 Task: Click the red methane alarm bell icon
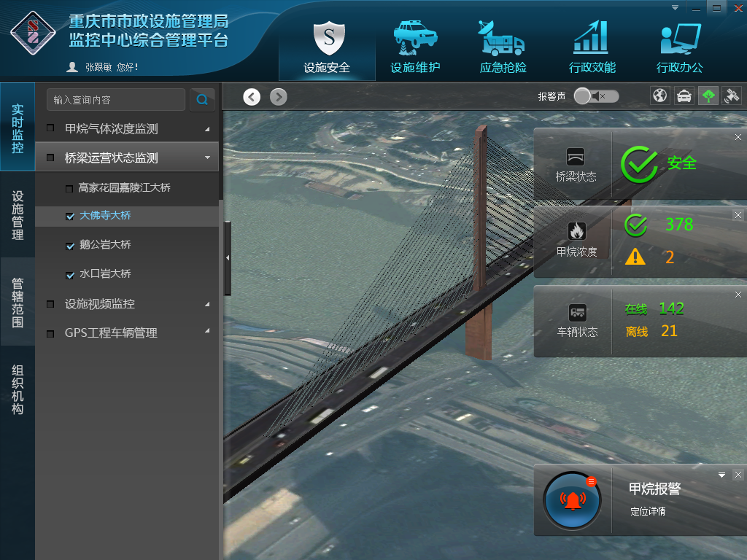573,501
